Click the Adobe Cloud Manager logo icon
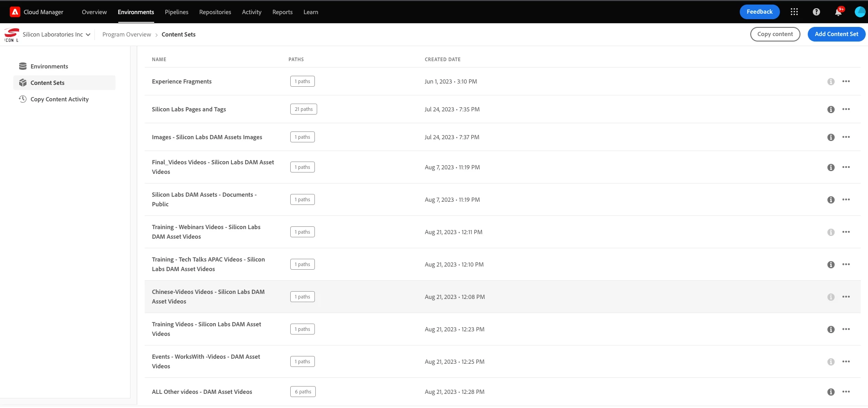868x408 pixels. pyautogui.click(x=15, y=12)
